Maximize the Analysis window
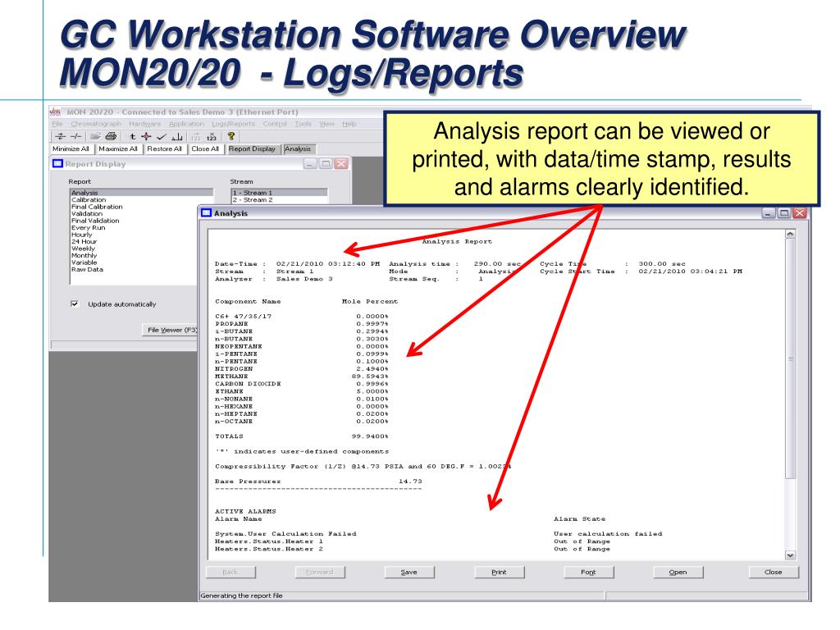The image size is (840, 630). click(x=784, y=212)
